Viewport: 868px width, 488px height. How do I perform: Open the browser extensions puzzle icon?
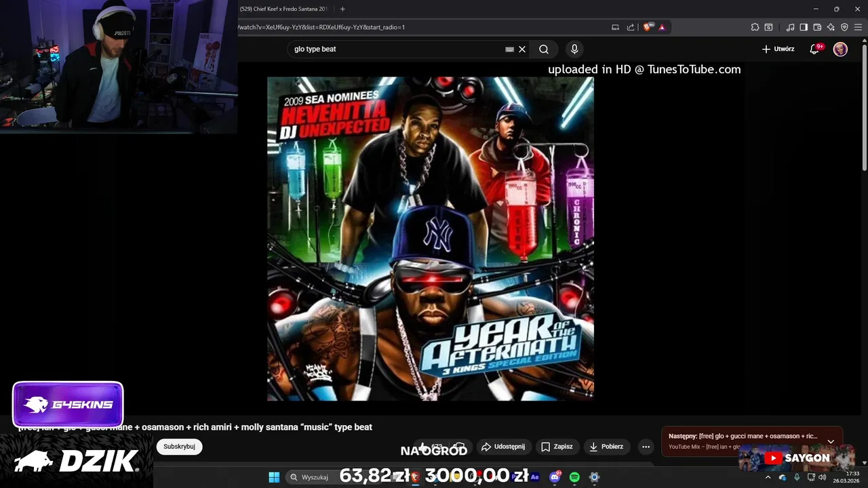point(755,27)
